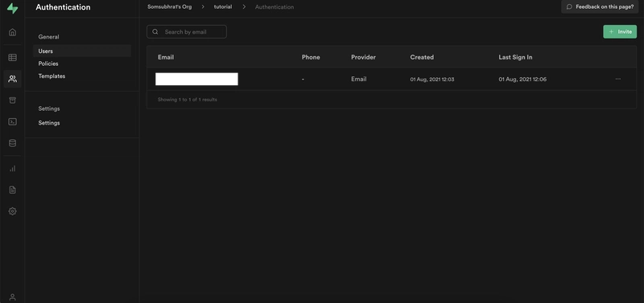Open the Table editor icon
The height and width of the screenshot is (303, 644).
[13, 57]
